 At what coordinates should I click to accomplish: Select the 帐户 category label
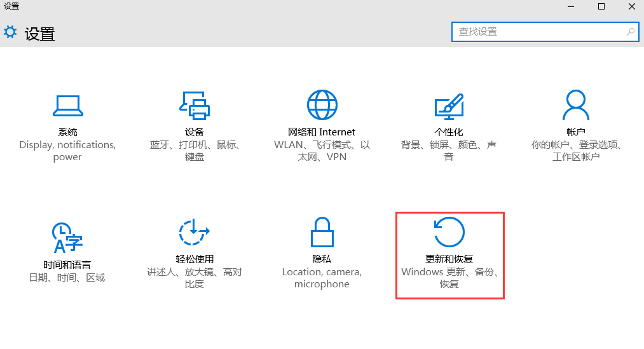point(576,132)
